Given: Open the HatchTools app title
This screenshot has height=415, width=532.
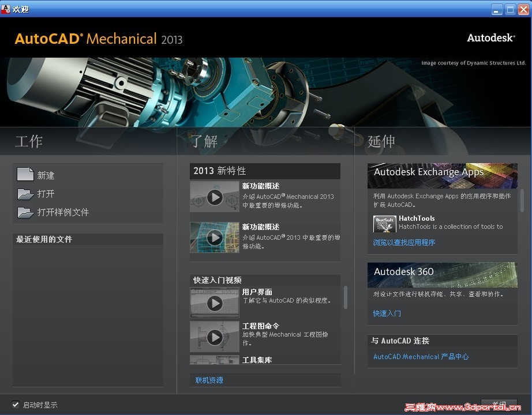Looking at the screenshot, I should 417,218.
